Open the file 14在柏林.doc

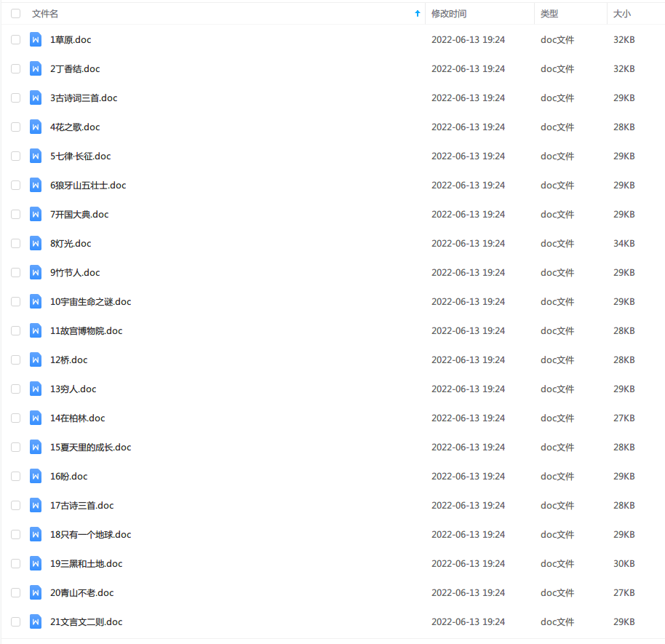tap(77, 418)
